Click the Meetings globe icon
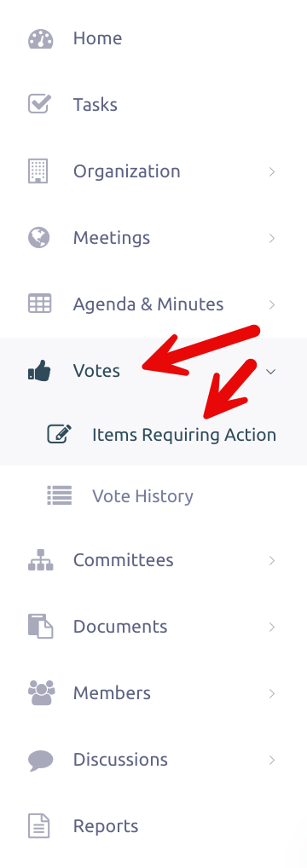307x868 pixels. (x=38, y=238)
